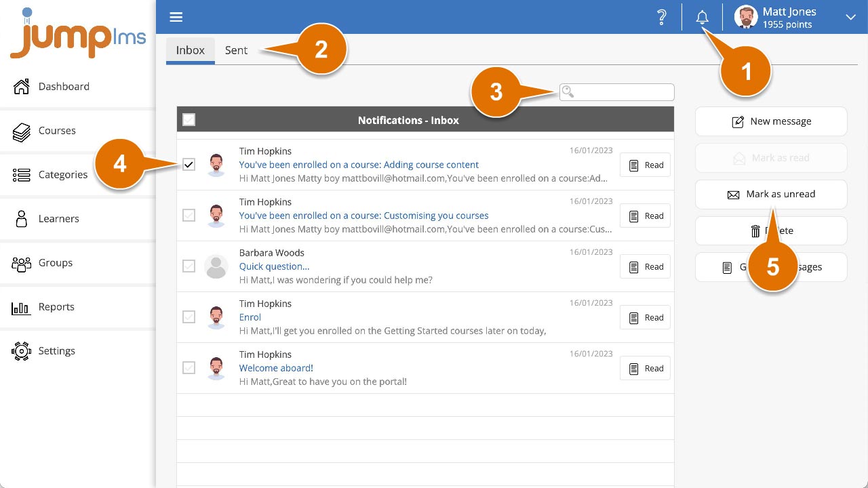
Task: Click the Categories list icon
Action: [x=22, y=175]
